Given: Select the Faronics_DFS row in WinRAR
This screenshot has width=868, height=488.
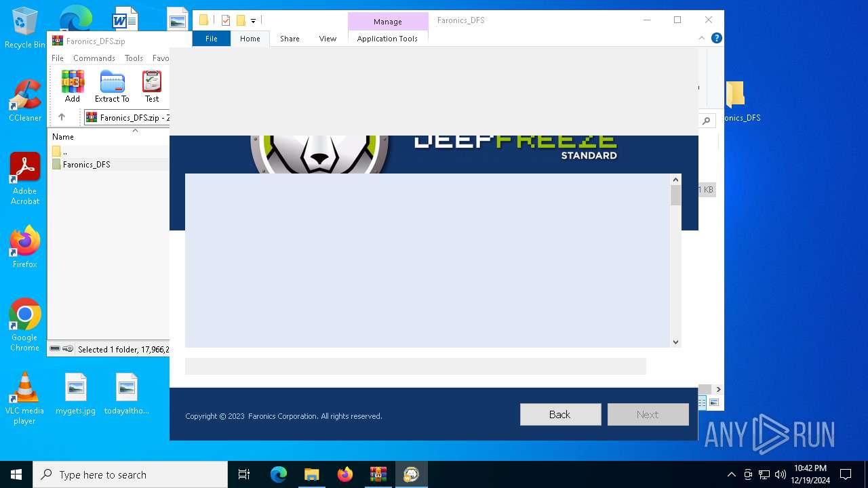Looking at the screenshot, I should [108, 164].
